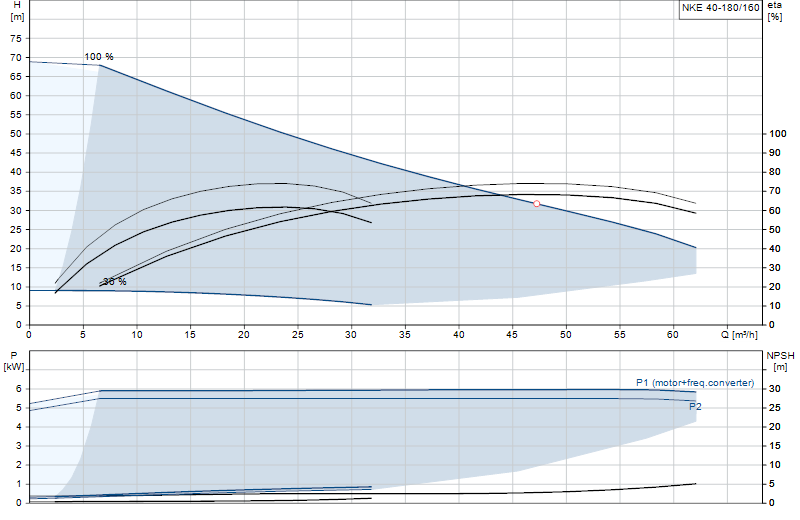Click the 45 tick on flow axis
800x520 pixels.
(512, 335)
